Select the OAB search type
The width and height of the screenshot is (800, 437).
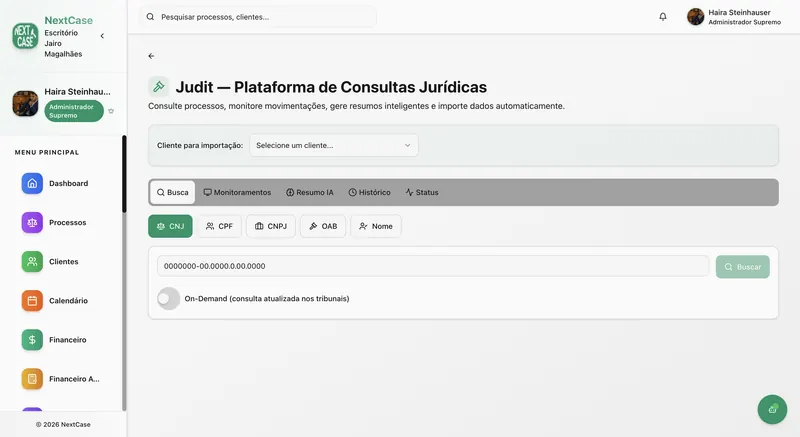click(x=323, y=226)
